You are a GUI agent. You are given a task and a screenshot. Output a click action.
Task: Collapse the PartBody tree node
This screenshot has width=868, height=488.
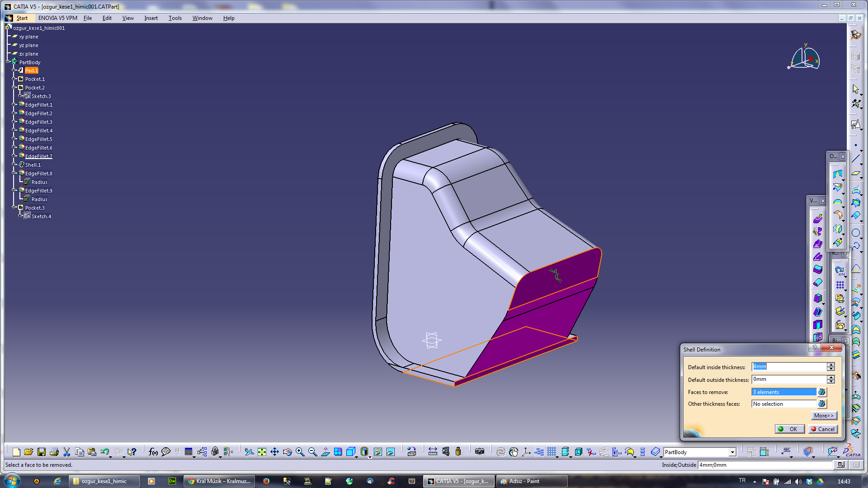pyautogui.click(x=8, y=62)
